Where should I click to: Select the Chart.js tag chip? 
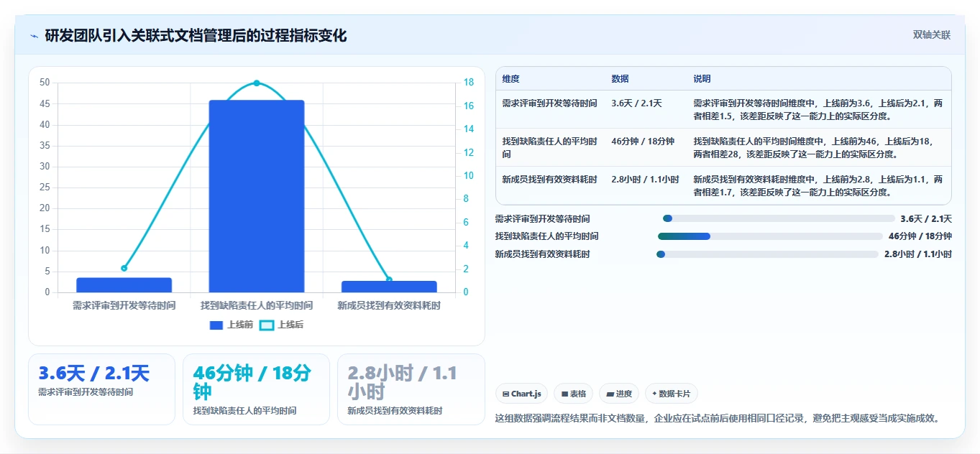pos(521,394)
